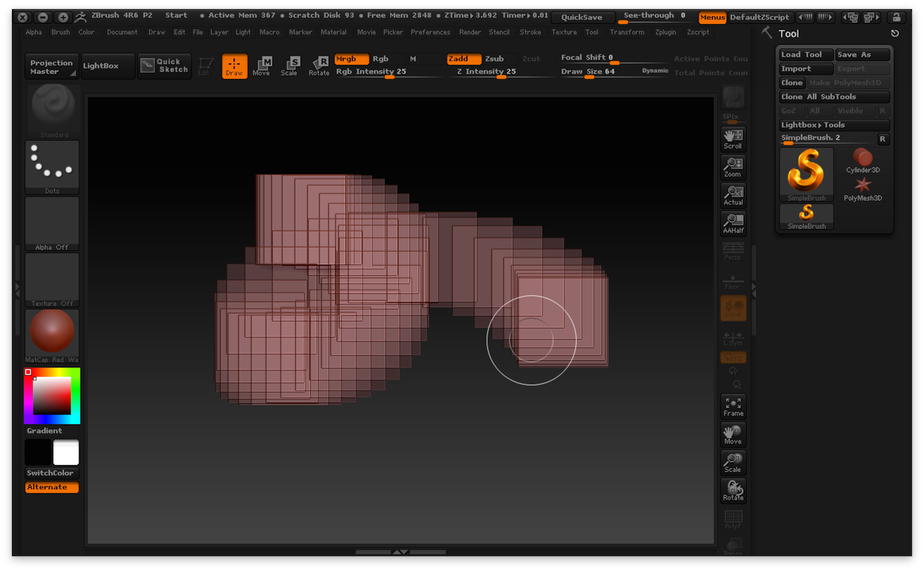This screenshot has width=924, height=571.
Task: Activate the Move transform tool in top shelf
Action: click(x=261, y=66)
